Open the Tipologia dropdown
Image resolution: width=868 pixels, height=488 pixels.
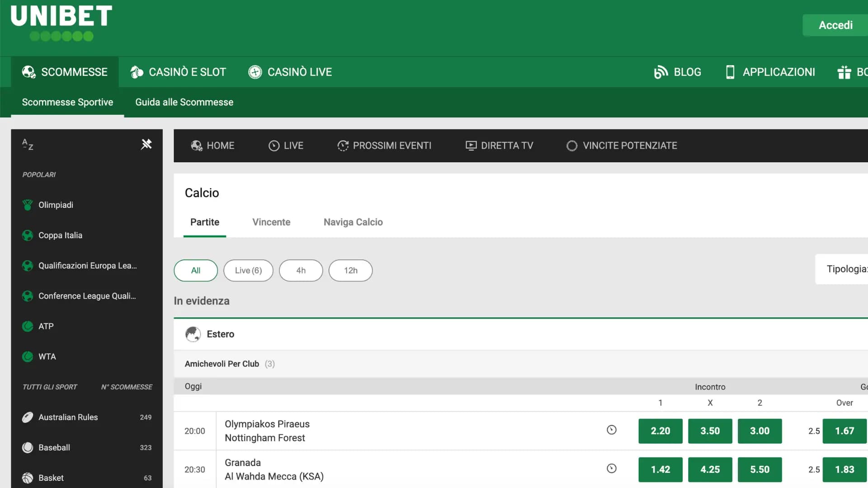[x=848, y=269]
